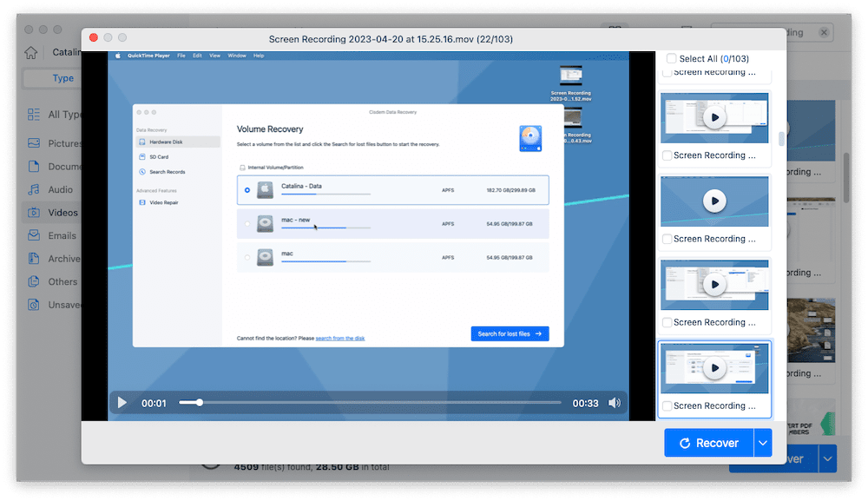Image resolution: width=868 pixels, height=501 pixels.
Task: Click the background window's vertical scrollbar
Action: tap(846, 178)
